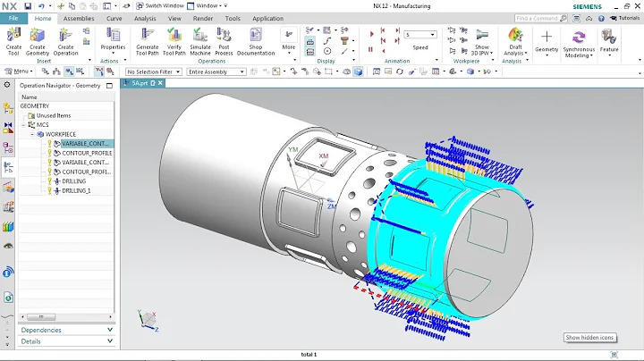Screen dimensions: 644x361
Task: Open Shop Documentation
Action: coord(256,41)
